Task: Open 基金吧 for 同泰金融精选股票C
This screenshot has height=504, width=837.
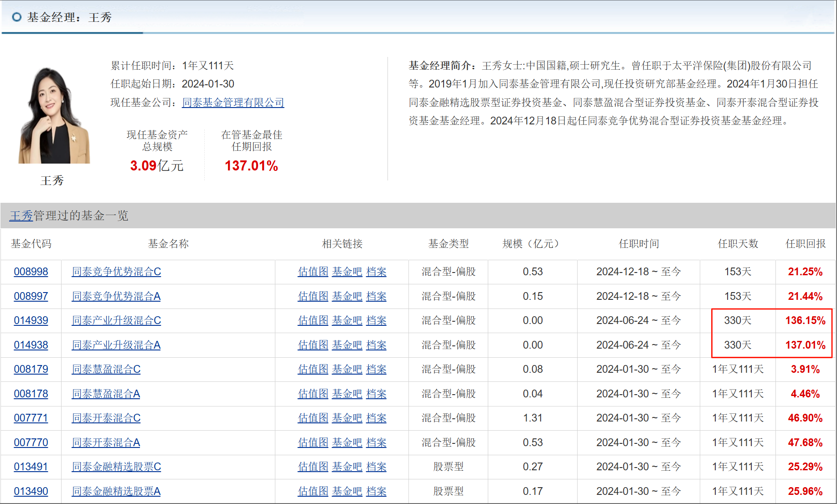Action: tap(347, 467)
